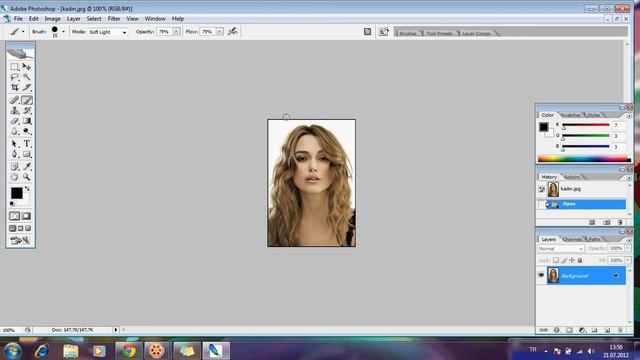Select the Healing Brush tool
The width and height of the screenshot is (640, 360).
(15, 100)
